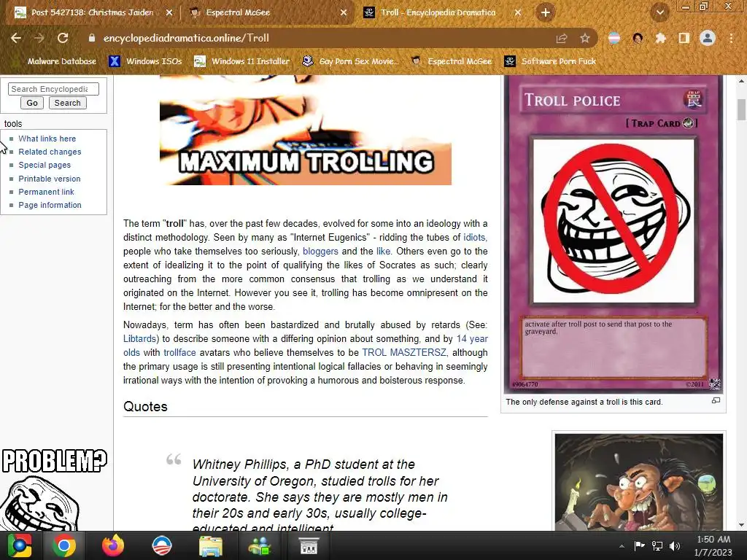
Task: Click the page vertical scrollbar thumb
Action: pos(741,109)
